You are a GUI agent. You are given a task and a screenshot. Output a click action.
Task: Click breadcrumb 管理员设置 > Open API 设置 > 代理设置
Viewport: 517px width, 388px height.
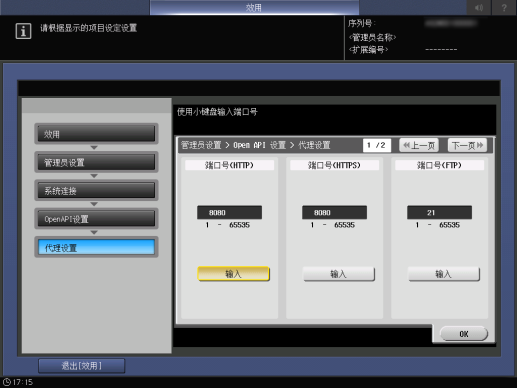[255, 145]
